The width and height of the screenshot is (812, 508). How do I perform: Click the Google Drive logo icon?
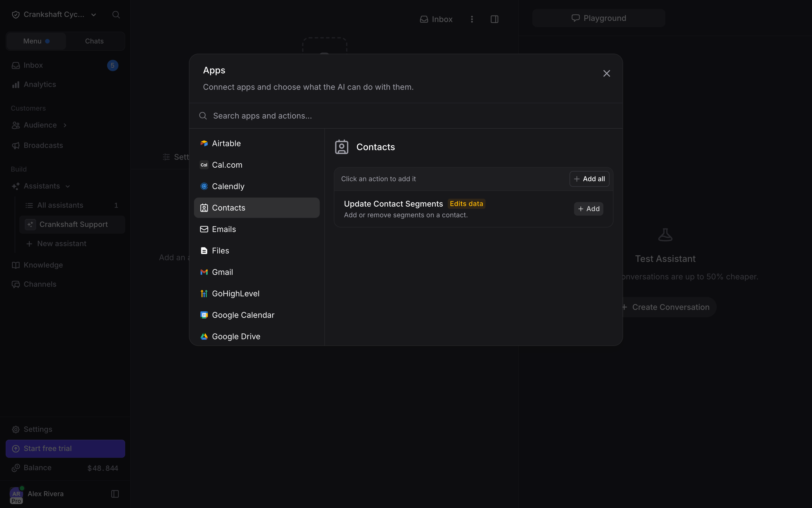[204, 337]
